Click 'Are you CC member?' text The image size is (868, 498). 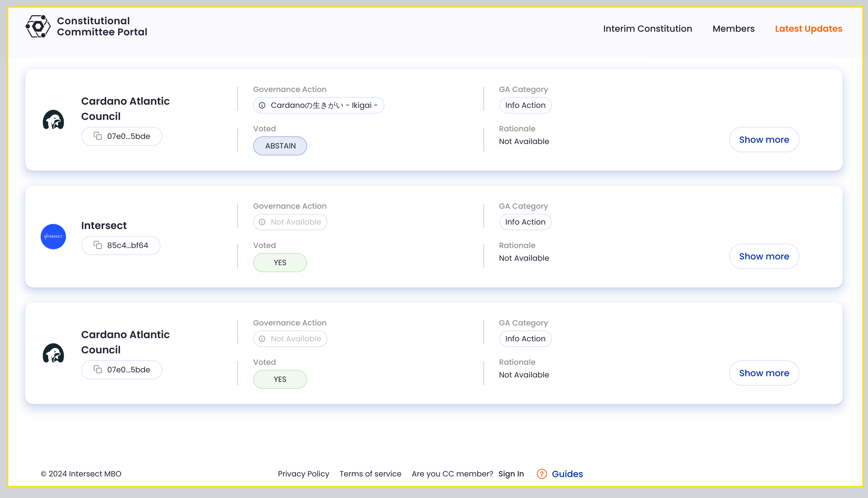(452, 474)
